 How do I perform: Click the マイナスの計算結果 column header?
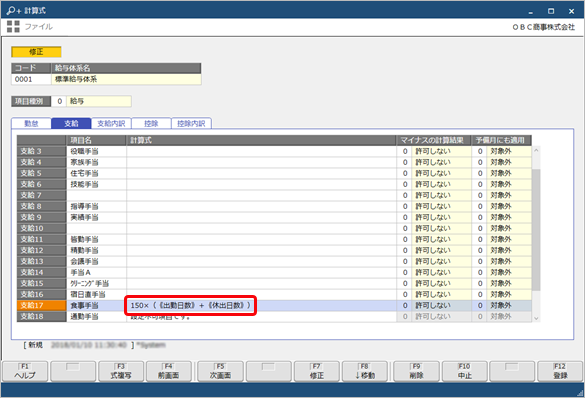pyautogui.click(x=434, y=140)
